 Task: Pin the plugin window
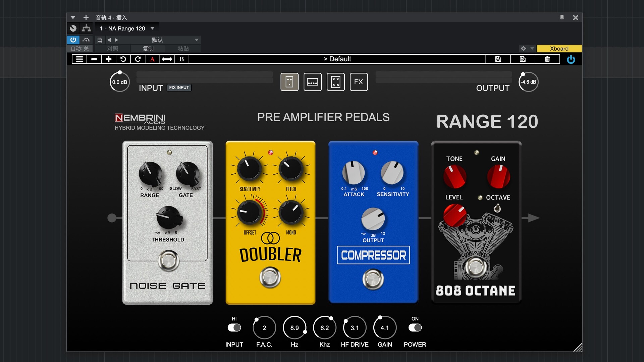point(562,17)
